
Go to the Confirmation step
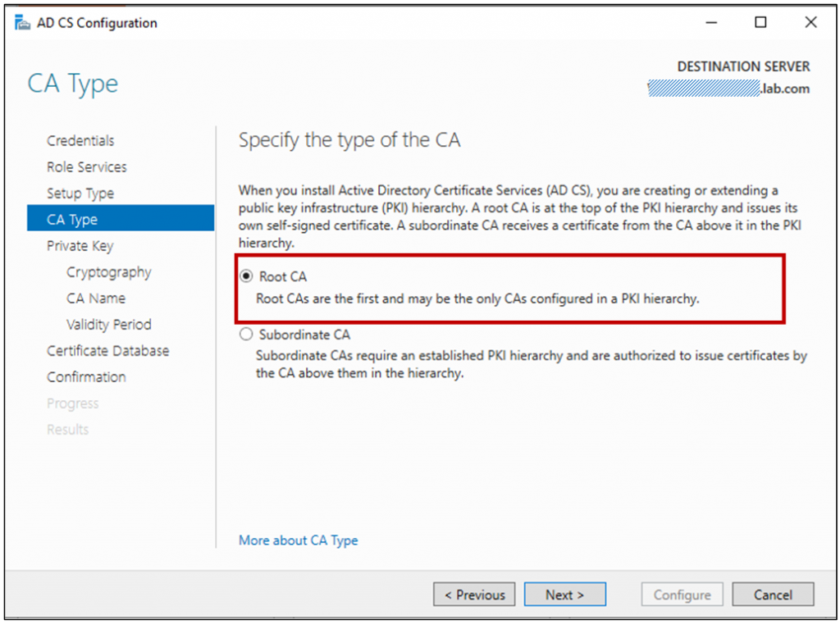click(86, 376)
